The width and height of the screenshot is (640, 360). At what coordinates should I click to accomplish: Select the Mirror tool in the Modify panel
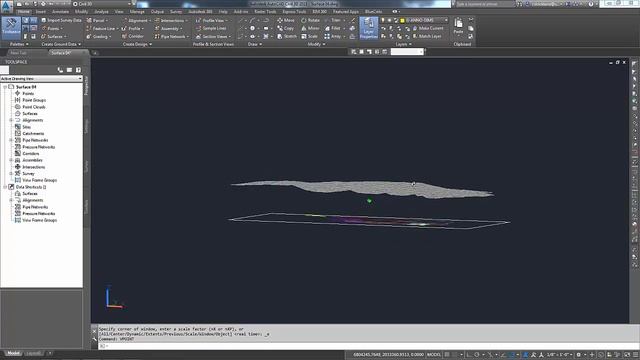pos(310,28)
